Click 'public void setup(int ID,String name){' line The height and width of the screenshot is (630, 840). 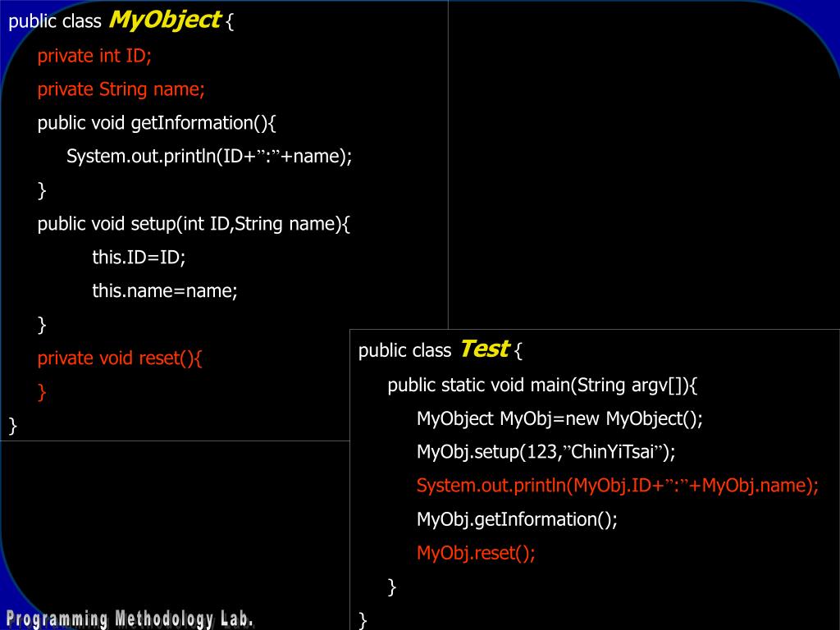point(194,224)
